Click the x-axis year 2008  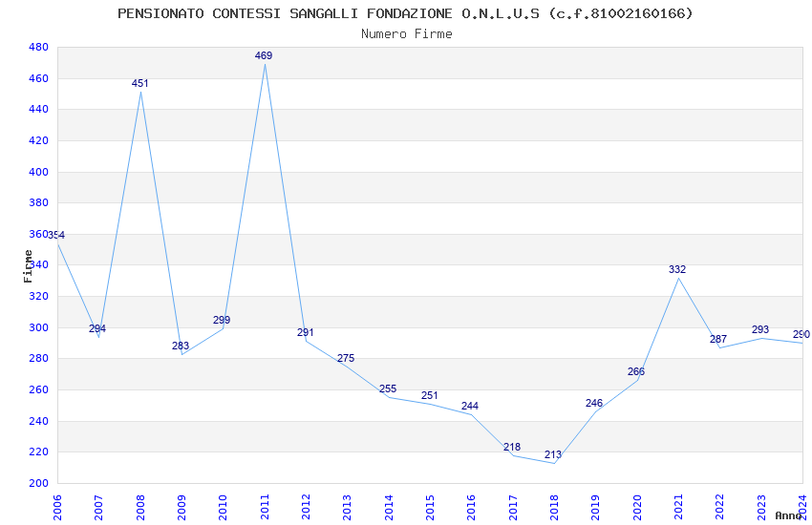click(140, 507)
